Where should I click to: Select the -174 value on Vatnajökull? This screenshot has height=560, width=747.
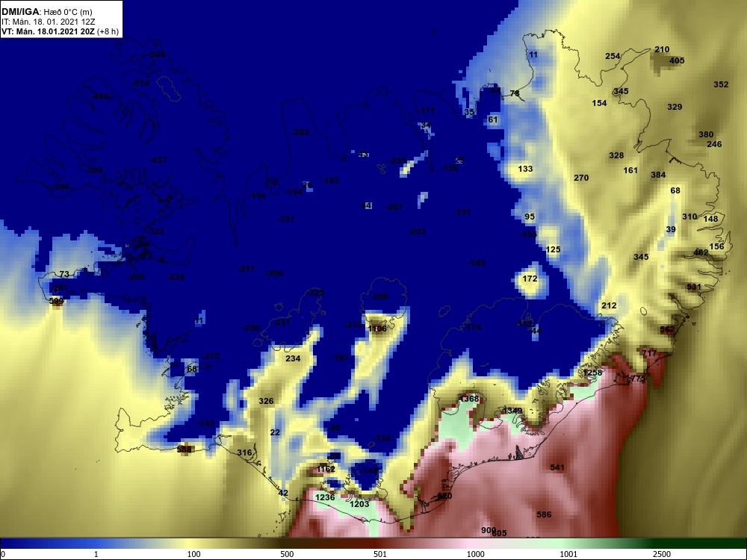click(x=472, y=327)
